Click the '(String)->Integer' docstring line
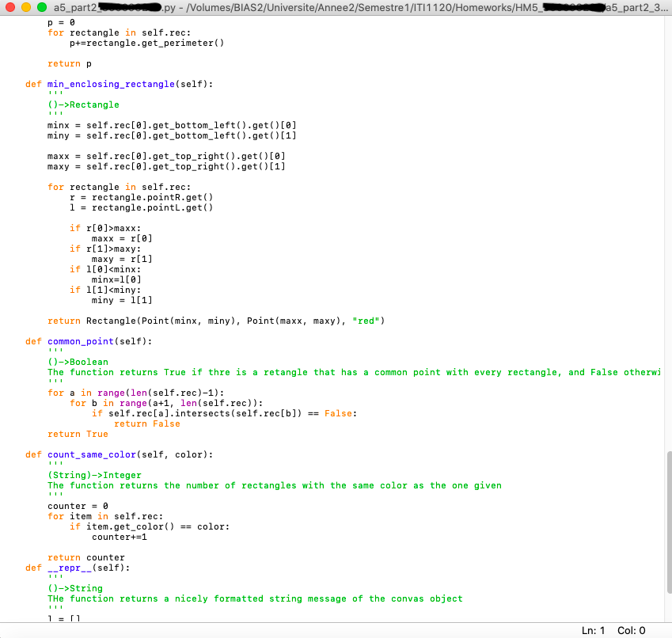The width and height of the screenshot is (672, 638). pyautogui.click(x=94, y=475)
